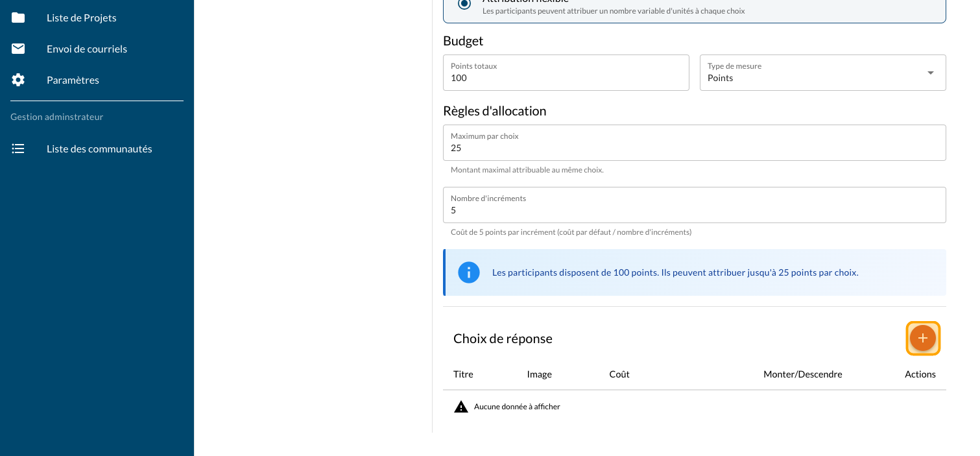The image size is (980, 456).
Task: Go to Envoi de courriels in sidebar
Action: coord(87,49)
